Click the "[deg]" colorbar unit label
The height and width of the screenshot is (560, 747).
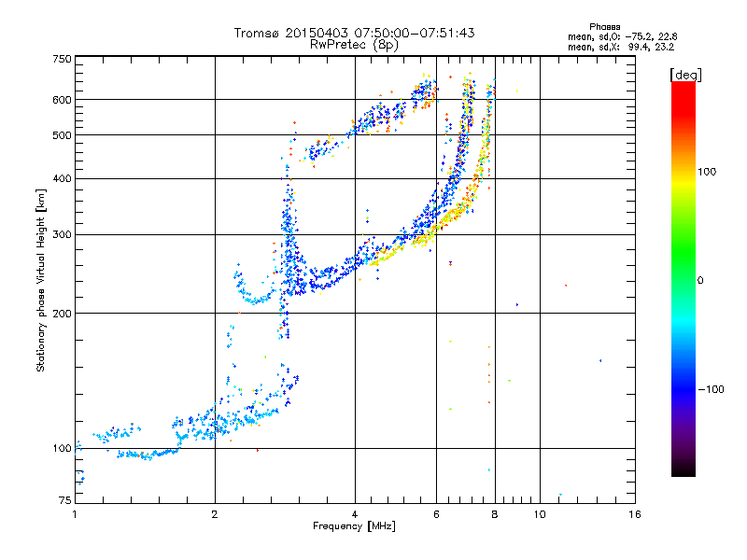(x=685, y=75)
